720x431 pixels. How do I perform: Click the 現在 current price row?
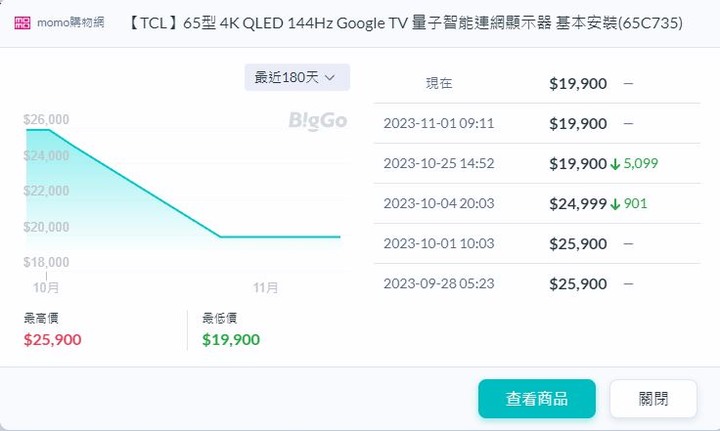[x=537, y=84]
